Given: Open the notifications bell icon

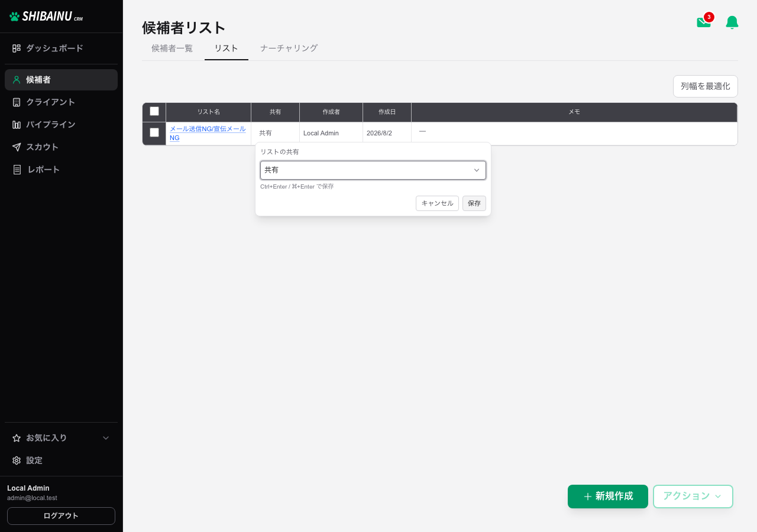Looking at the screenshot, I should pos(732,22).
